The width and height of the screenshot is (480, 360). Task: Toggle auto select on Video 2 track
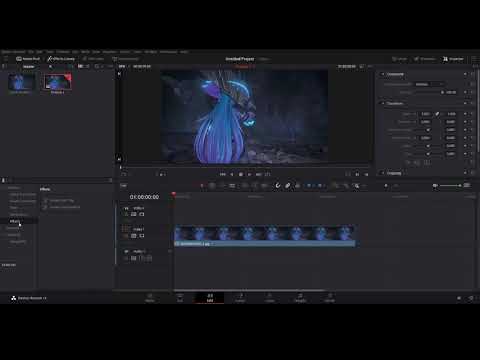tap(134, 214)
